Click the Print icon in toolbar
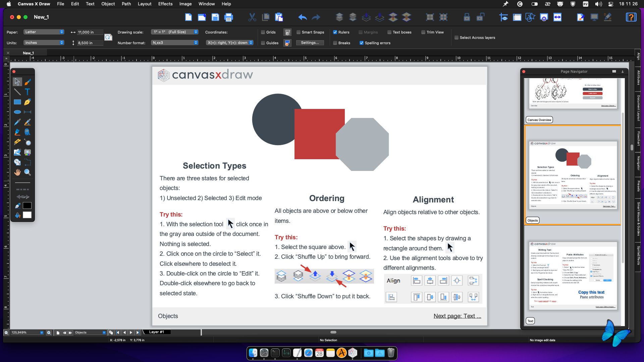 pyautogui.click(x=228, y=17)
